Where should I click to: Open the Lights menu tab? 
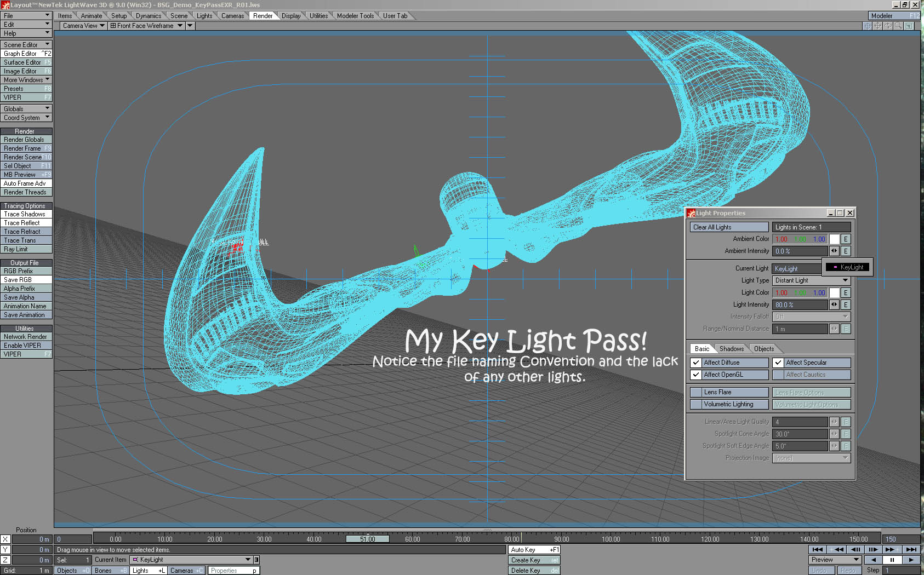click(x=204, y=16)
